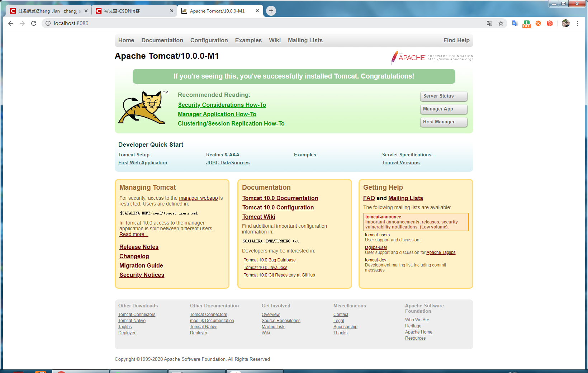The width and height of the screenshot is (588, 373).
Task: Click the browser back arrow icon
Action: click(x=10, y=23)
